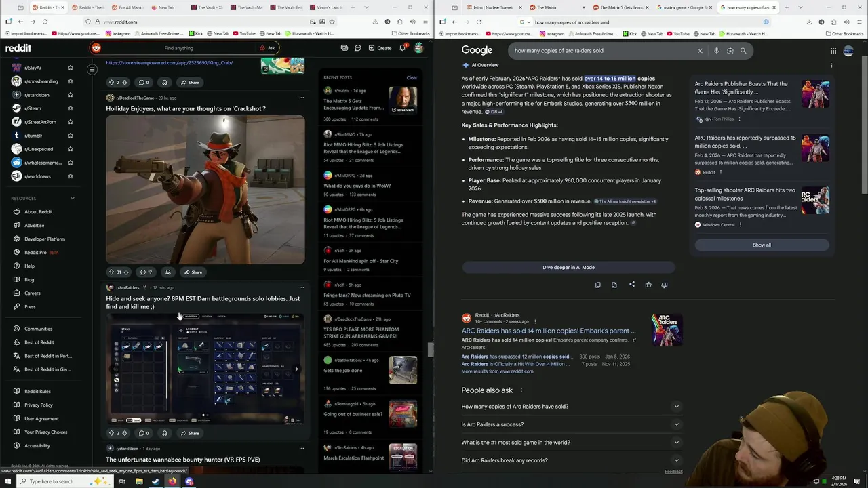Expand 'Is Arc Raiders a success?' question

[570, 424]
